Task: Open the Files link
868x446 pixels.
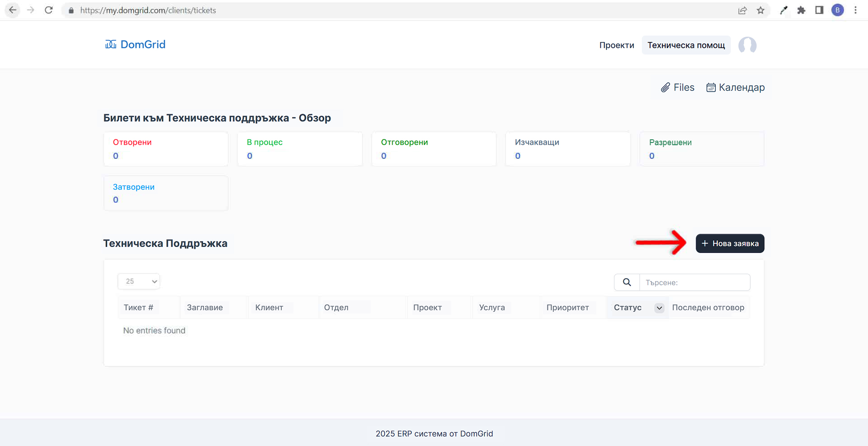Action: [x=678, y=87]
